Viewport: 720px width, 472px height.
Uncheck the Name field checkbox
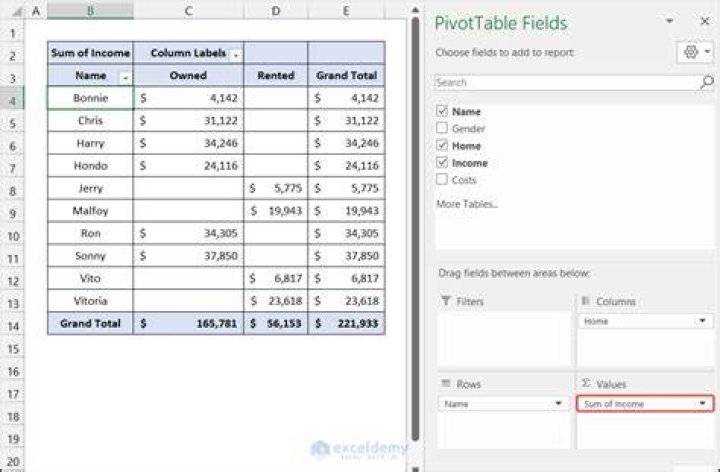click(x=442, y=111)
